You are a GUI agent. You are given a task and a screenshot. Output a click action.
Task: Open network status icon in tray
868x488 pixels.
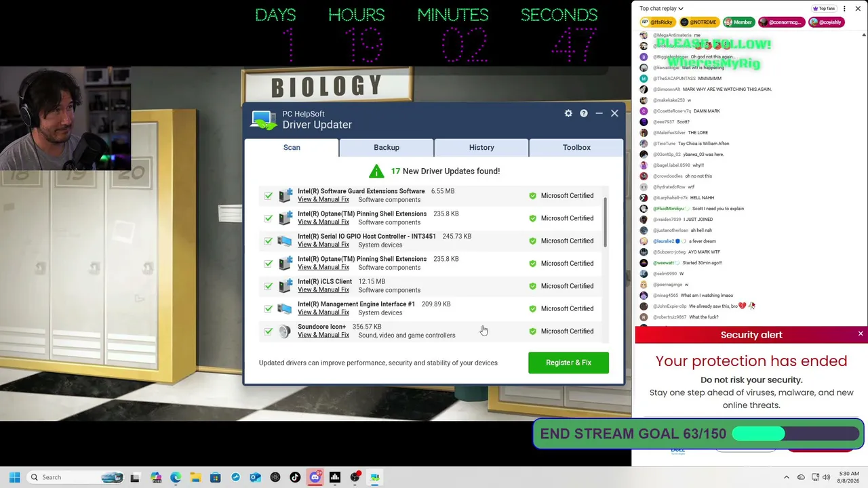tap(815, 477)
